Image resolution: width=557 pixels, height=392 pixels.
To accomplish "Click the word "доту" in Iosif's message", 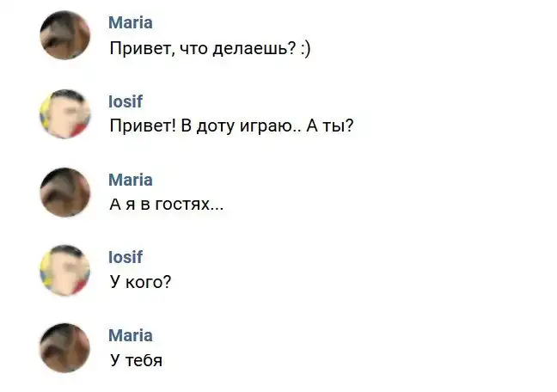I will click(x=218, y=126).
